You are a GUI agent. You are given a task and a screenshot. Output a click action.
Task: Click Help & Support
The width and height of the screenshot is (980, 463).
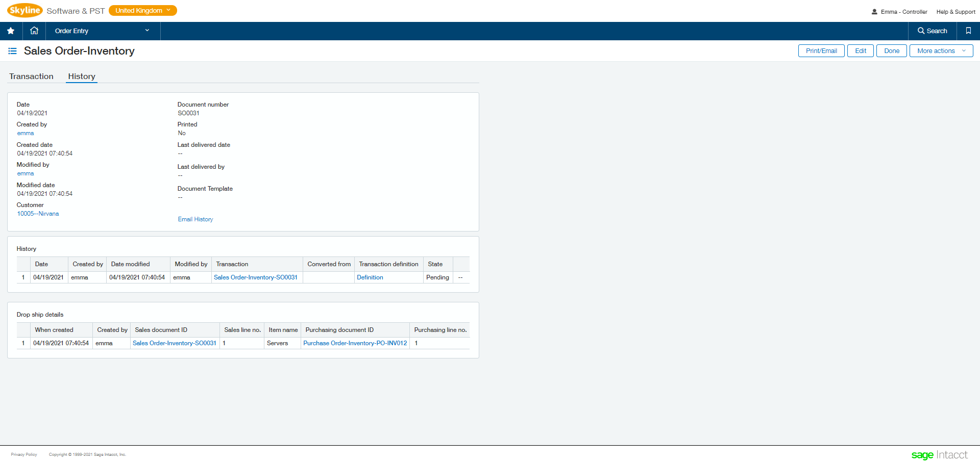(x=955, y=12)
